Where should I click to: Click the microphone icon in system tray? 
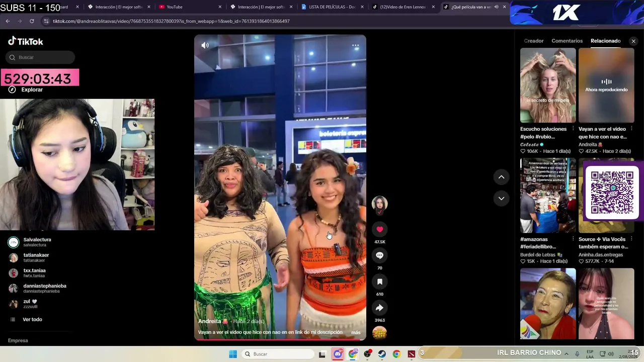577,354
